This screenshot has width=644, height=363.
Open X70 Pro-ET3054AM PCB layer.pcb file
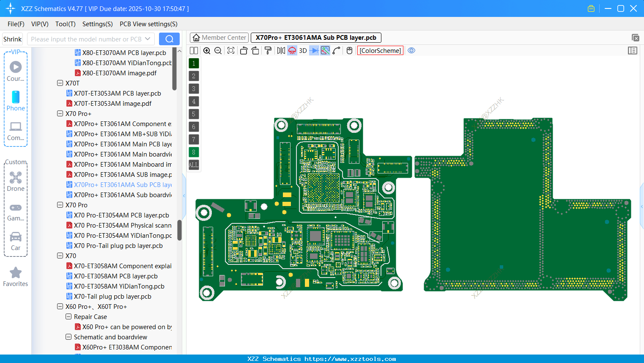121,215
